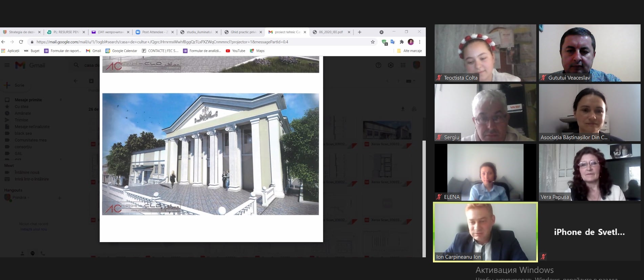This screenshot has width=644, height=280.
Task: Open the Google apps grid
Action: (403, 65)
